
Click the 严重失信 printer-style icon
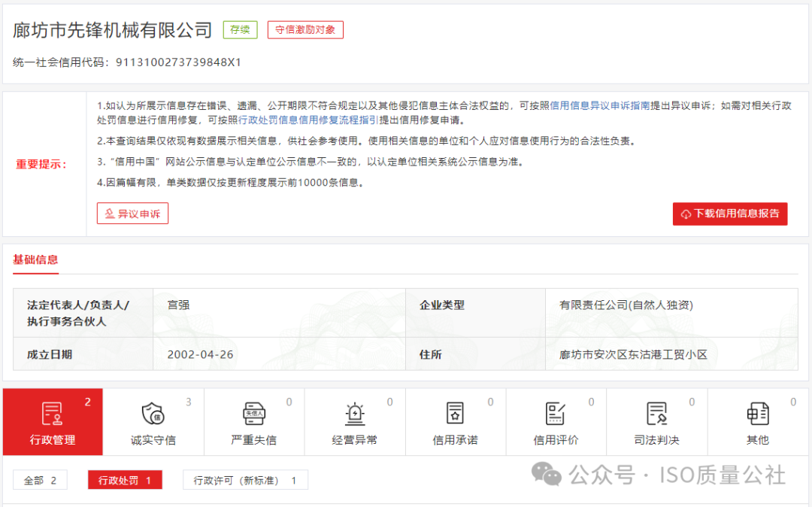click(253, 414)
